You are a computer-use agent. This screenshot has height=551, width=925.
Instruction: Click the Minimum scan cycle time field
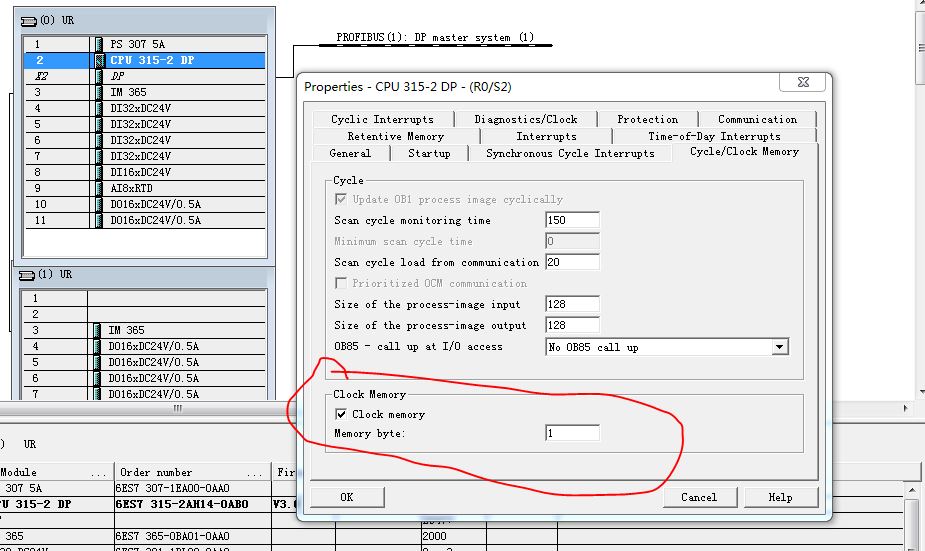[572, 241]
